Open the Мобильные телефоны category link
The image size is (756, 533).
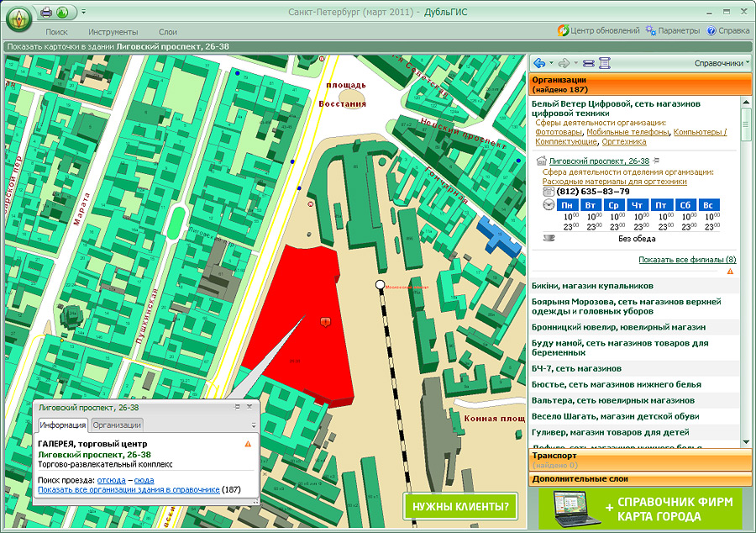click(x=627, y=132)
